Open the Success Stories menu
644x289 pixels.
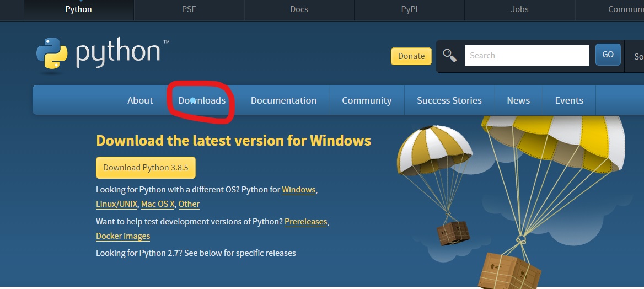(x=449, y=100)
